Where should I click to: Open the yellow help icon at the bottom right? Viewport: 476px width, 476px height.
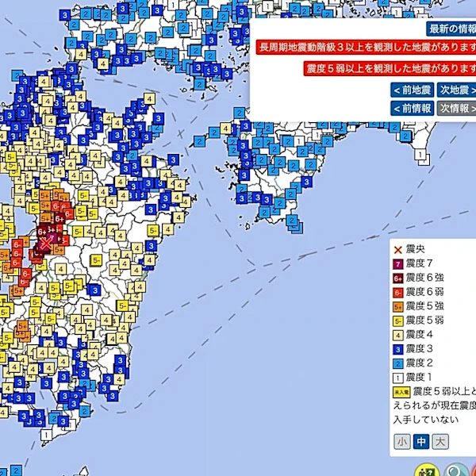[427, 470]
